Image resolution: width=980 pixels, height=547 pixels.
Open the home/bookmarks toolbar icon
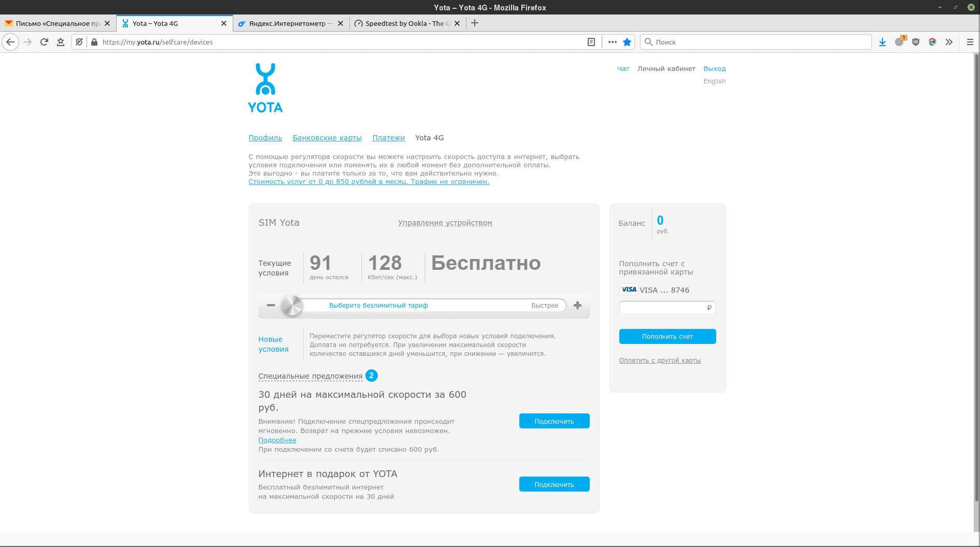[61, 42]
